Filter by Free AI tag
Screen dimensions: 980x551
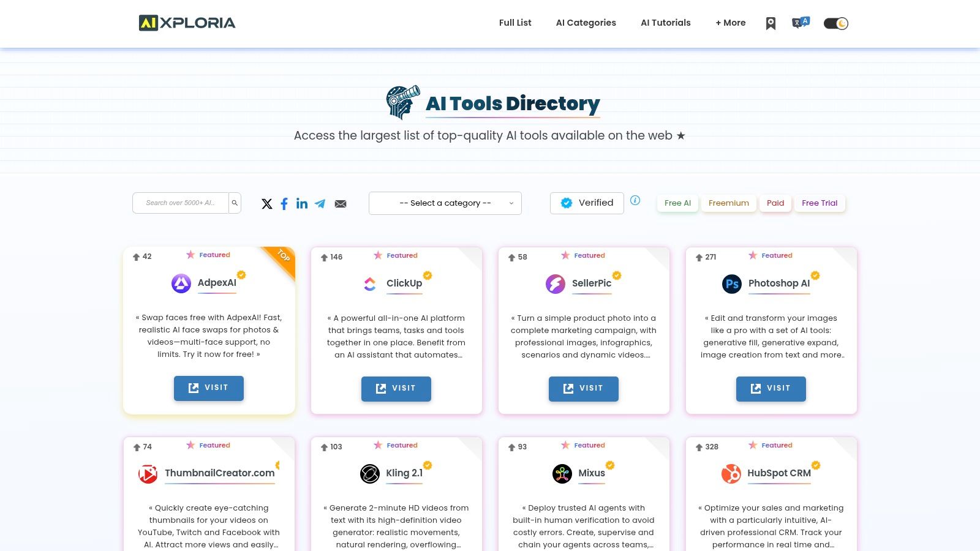point(677,203)
